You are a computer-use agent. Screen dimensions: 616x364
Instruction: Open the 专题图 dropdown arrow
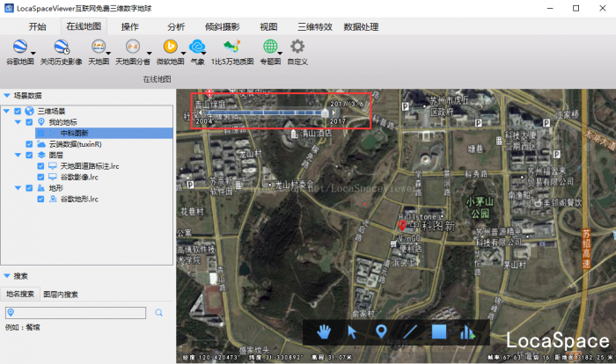280,53
